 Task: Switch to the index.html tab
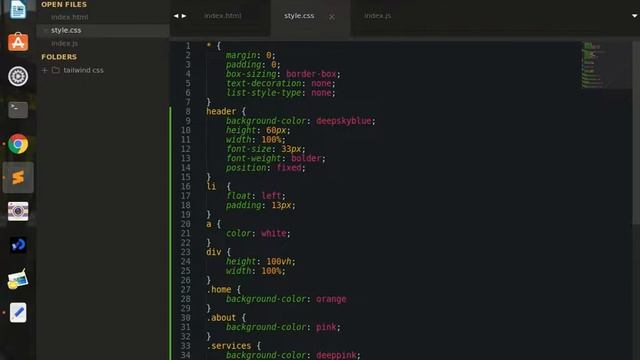tap(222, 16)
